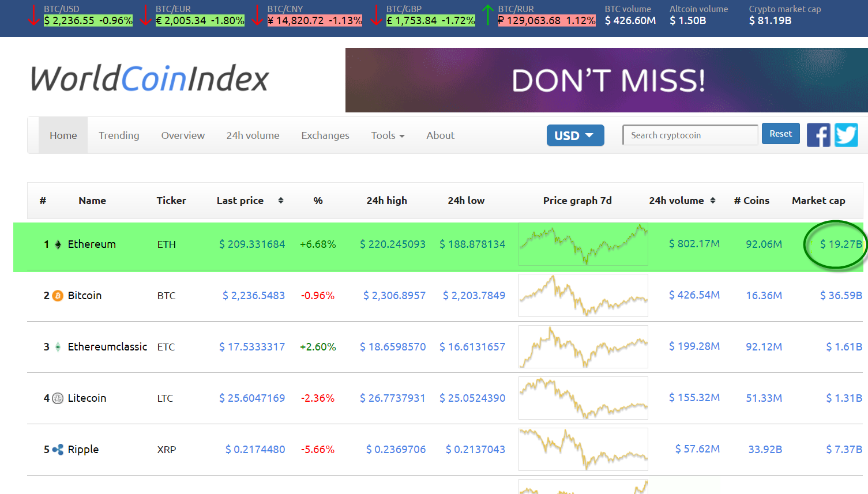Open Ethereumclassic 7-day price graph

pyautogui.click(x=583, y=347)
